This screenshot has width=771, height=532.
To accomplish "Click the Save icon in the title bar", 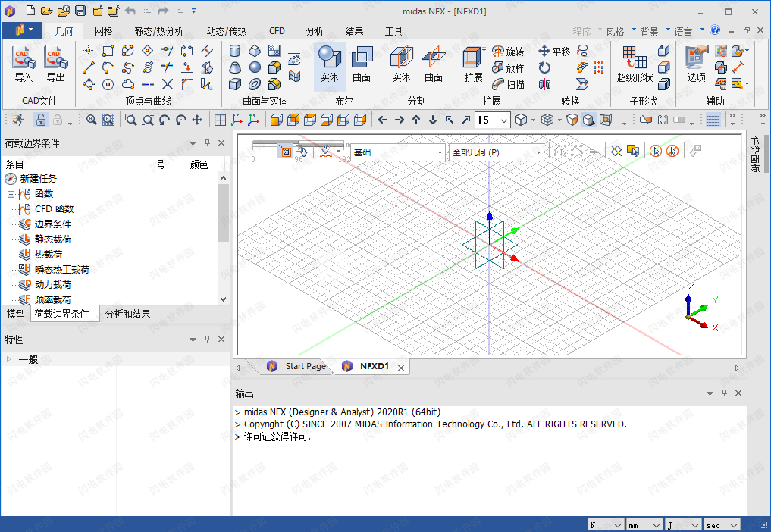I will 80,11.
